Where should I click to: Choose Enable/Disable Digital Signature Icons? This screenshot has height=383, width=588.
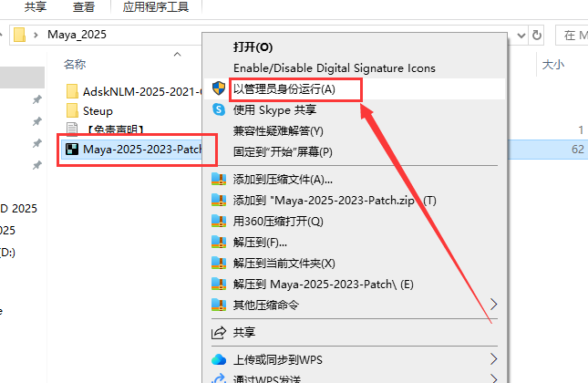[335, 67]
